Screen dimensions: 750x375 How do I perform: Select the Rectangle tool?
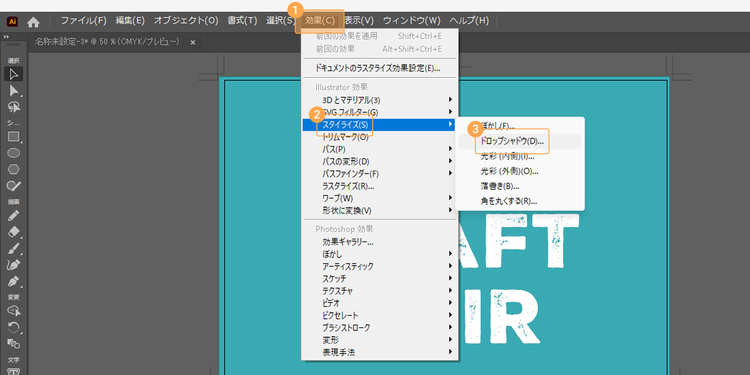point(14,137)
